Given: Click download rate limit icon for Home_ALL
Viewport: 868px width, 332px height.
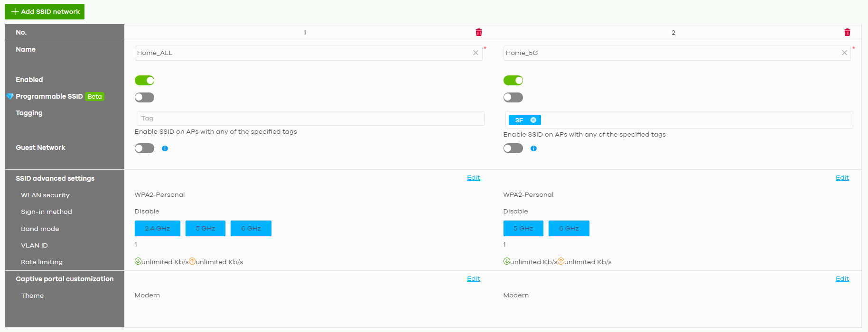Looking at the screenshot, I should 138,261.
